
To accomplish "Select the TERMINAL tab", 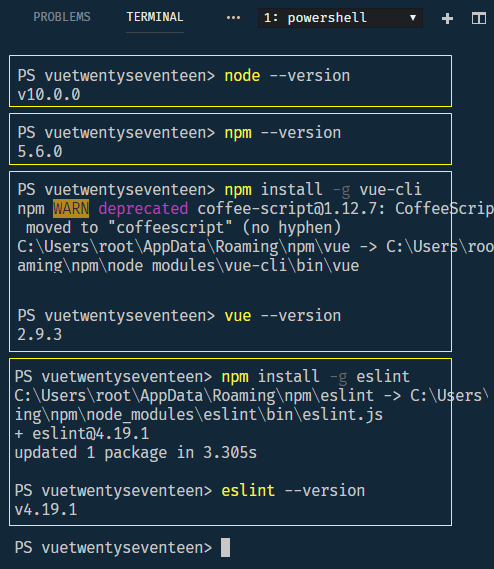I will point(155,17).
